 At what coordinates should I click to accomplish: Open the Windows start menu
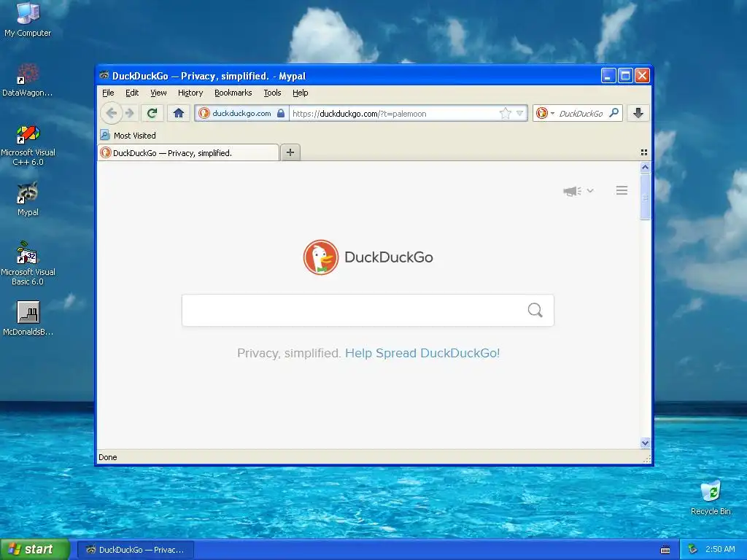coord(35,549)
